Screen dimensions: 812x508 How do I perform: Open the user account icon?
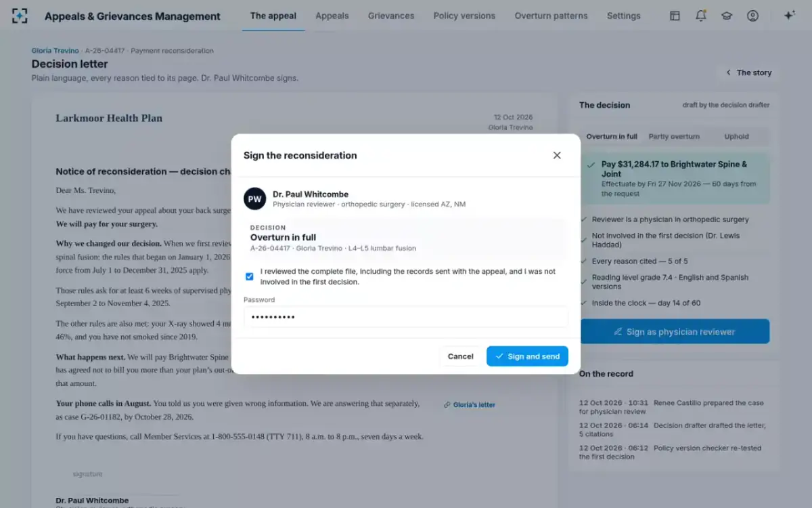coord(752,16)
